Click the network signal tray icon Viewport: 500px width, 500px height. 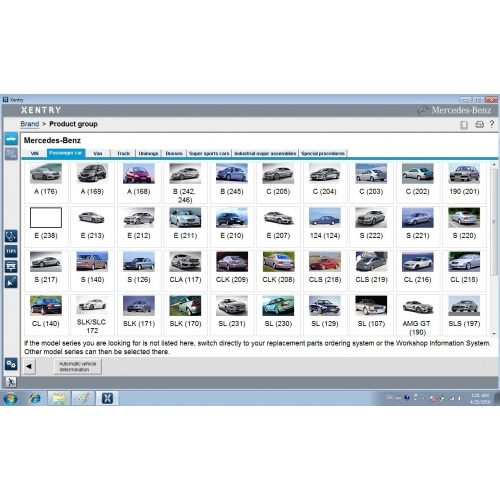[x=452, y=398]
